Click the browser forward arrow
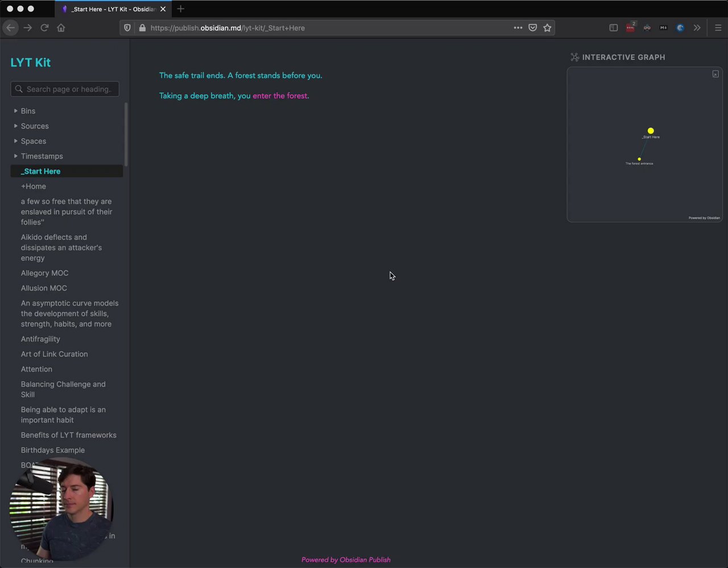 27,28
